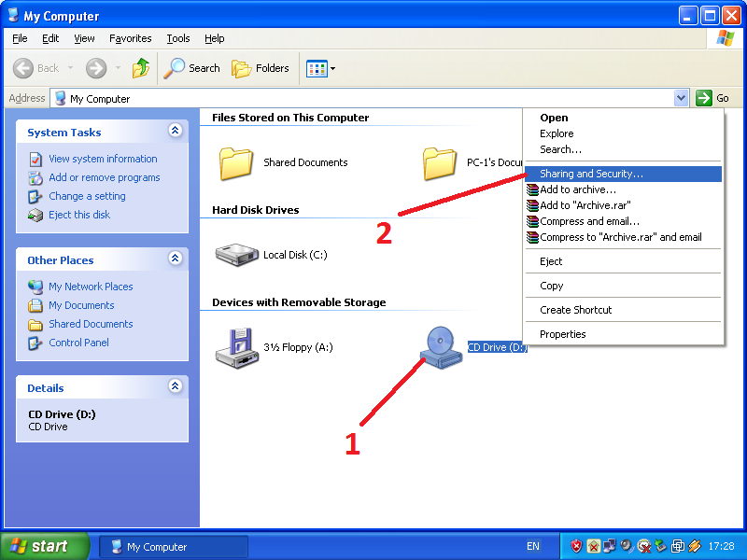Choose Compress and email... context entry
This screenshot has width=747, height=560.
pos(623,221)
